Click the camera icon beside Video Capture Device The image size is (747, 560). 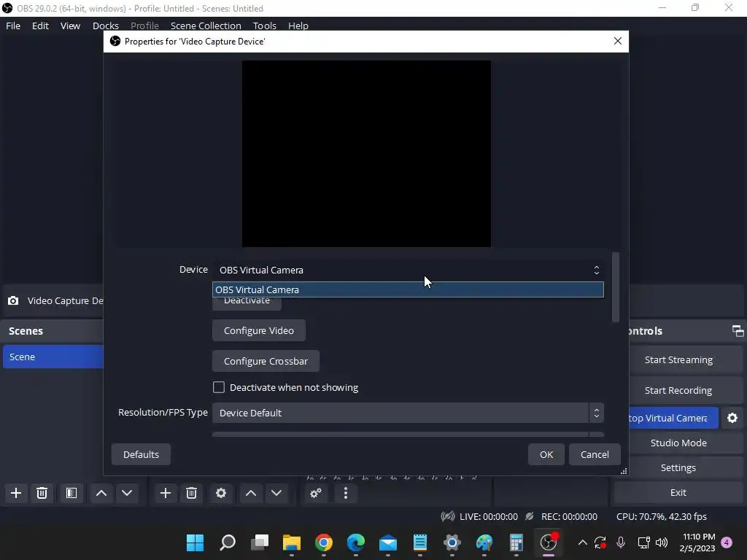point(13,300)
